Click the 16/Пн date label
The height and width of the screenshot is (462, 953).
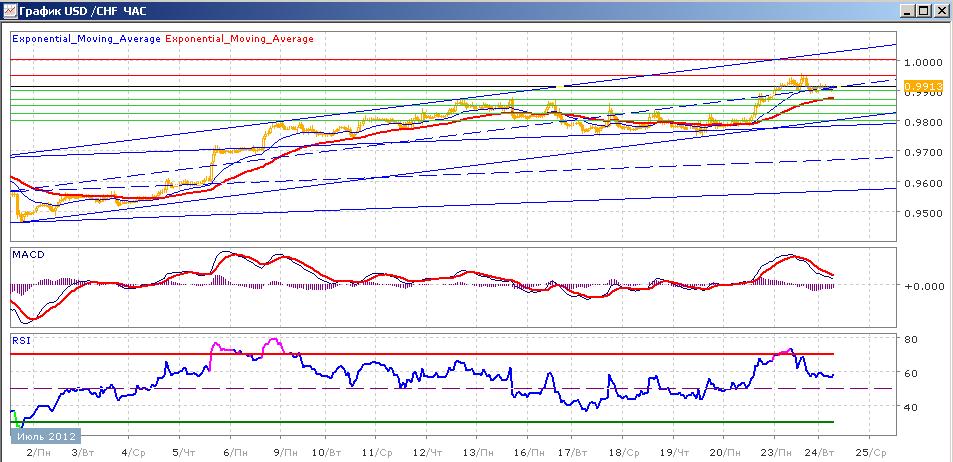[527, 453]
